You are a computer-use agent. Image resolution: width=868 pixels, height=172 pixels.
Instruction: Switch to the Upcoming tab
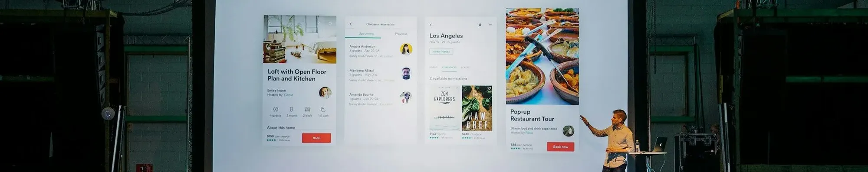366,34
